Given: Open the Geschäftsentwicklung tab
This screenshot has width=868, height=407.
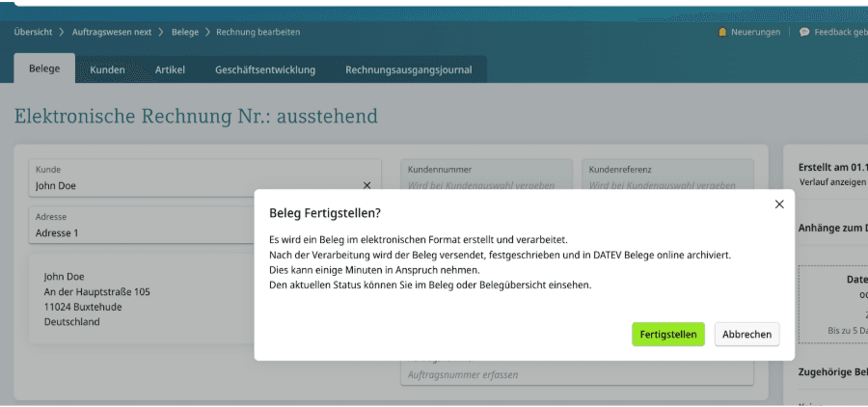Looking at the screenshot, I should pyautogui.click(x=264, y=69).
